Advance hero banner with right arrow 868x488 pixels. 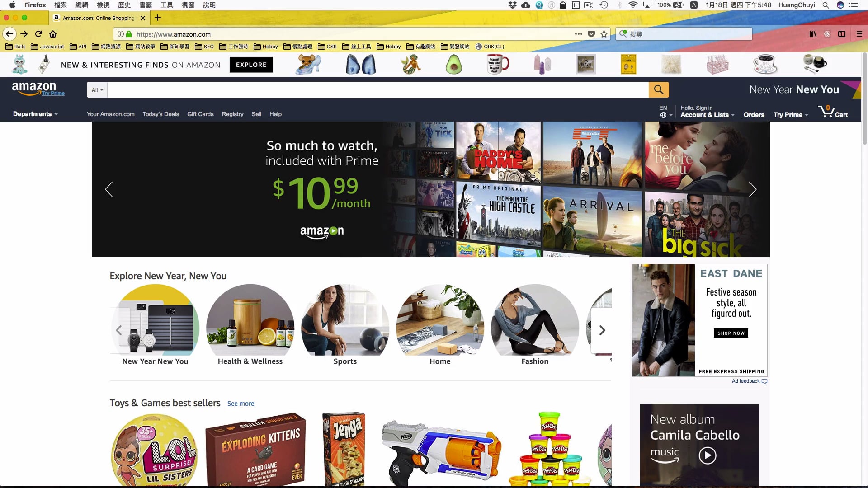click(x=752, y=189)
